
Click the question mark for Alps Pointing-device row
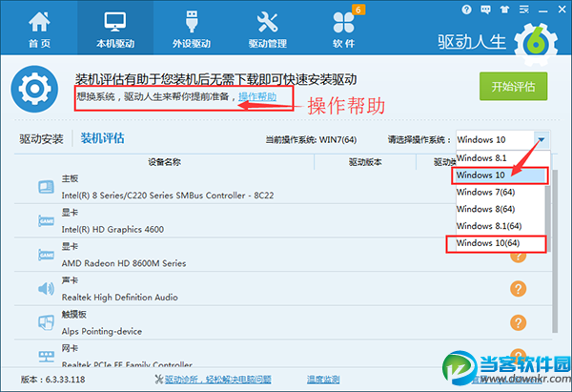(518, 322)
